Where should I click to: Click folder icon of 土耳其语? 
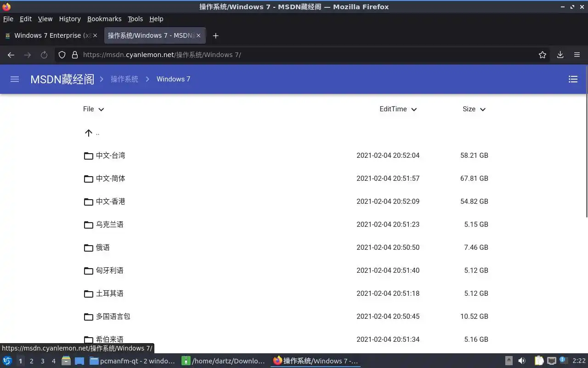coord(89,293)
